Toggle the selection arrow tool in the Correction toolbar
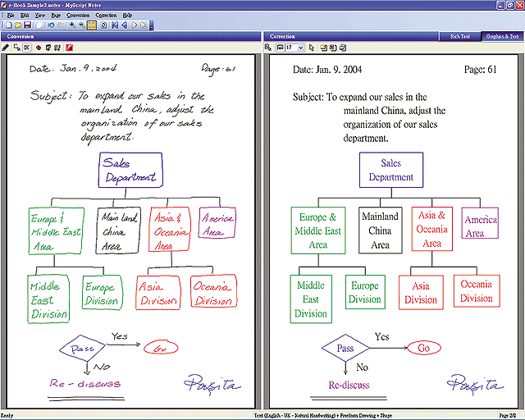The width and height of the screenshot is (525, 420). tap(312, 48)
